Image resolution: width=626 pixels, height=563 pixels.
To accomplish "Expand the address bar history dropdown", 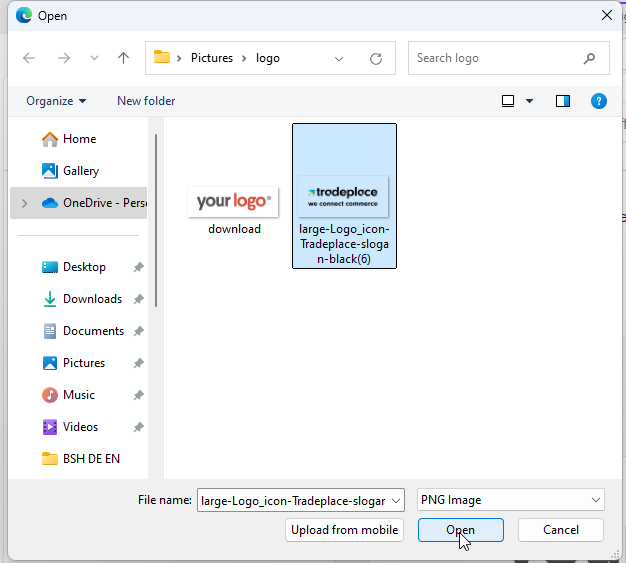I will pyautogui.click(x=339, y=59).
